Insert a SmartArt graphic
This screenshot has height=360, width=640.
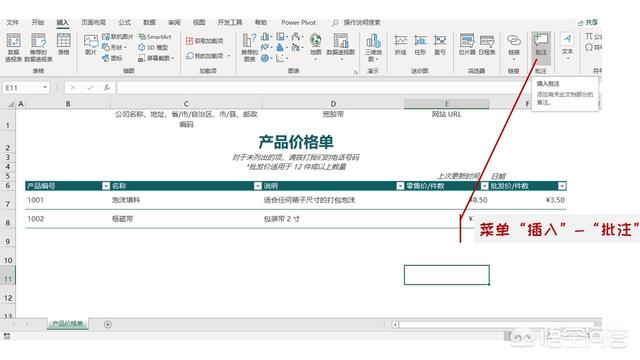tap(155, 37)
